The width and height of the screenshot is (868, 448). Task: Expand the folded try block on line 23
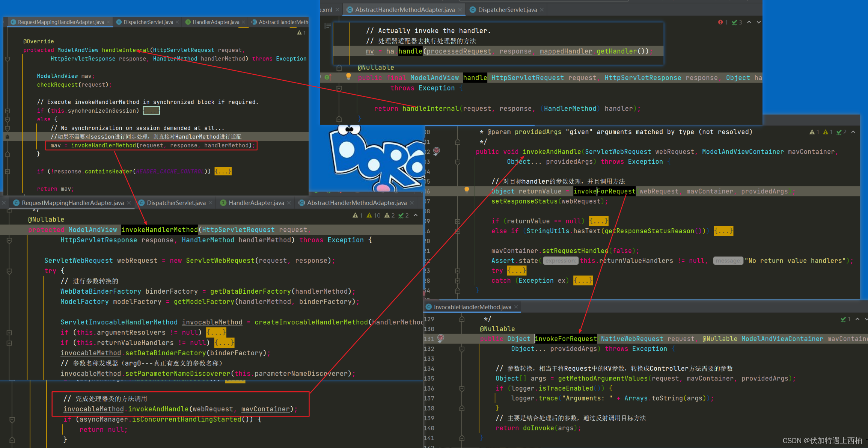coord(517,270)
